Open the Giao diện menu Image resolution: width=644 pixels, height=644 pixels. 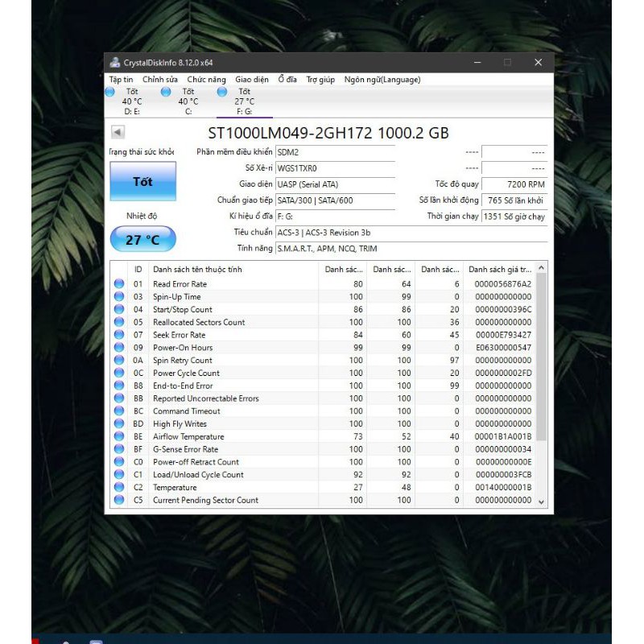(x=252, y=80)
